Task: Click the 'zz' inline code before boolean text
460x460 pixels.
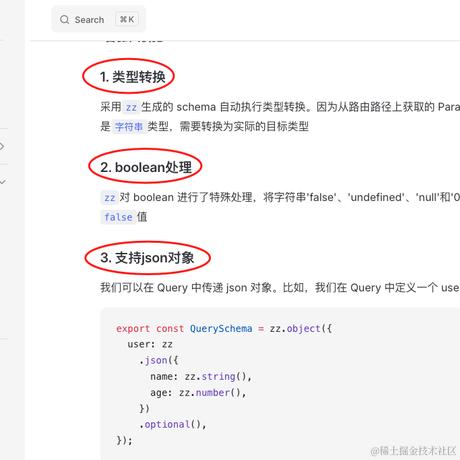Action: coord(109,198)
